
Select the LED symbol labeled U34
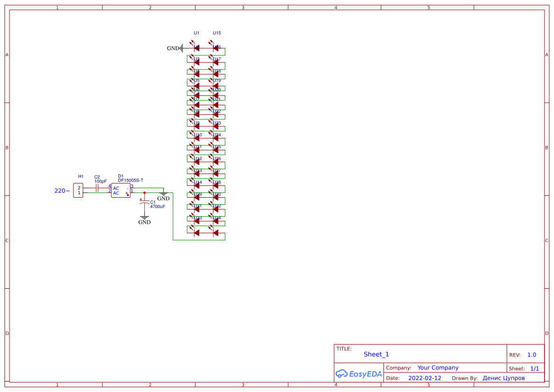point(216,221)
